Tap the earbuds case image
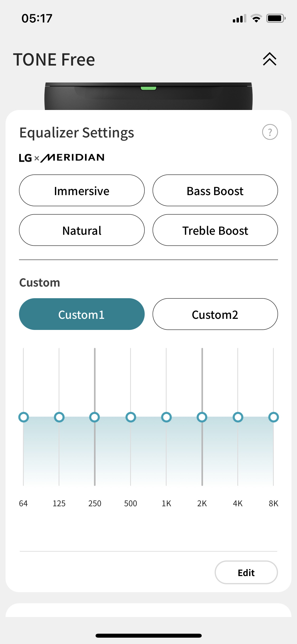Image resolution: width=297 pixels, height=644 pixels. tap(148, 96)
